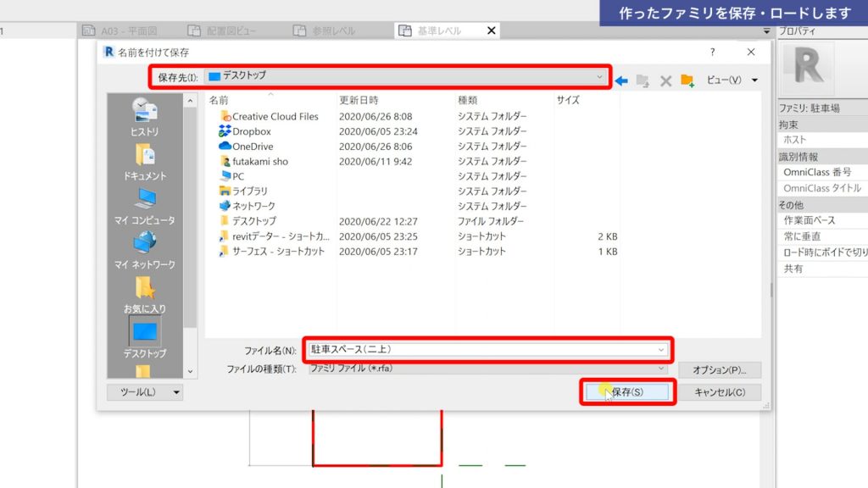The height and width of the screenshot is (488, 868).
Task: Expand the 保存先 location dropdown
Action: pyautogui.click(x=600, y=76)
